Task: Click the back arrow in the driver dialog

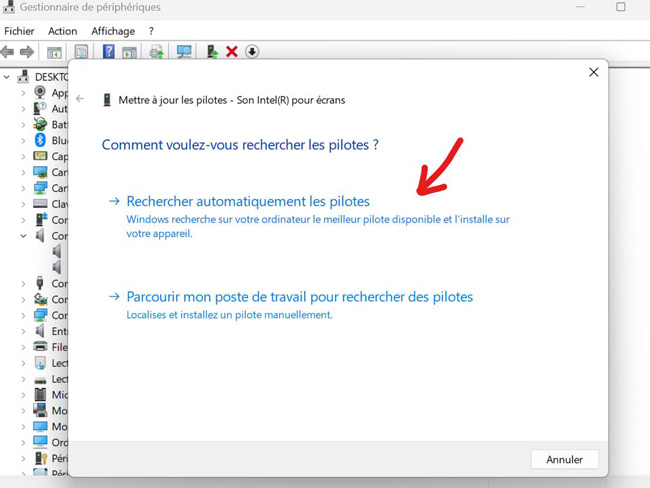Action: (x=80, y=99)
